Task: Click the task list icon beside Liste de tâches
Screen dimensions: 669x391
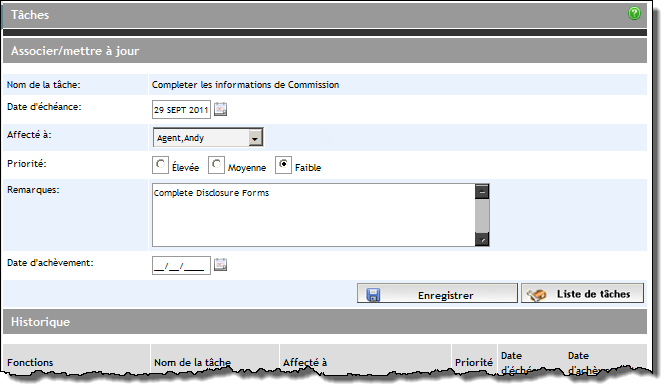Action: [x=537, y=295]
